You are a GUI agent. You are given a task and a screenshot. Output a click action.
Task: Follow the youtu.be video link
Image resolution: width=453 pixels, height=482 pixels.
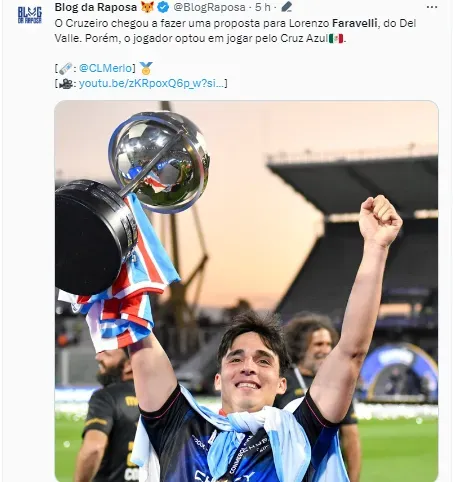(151, 83)
